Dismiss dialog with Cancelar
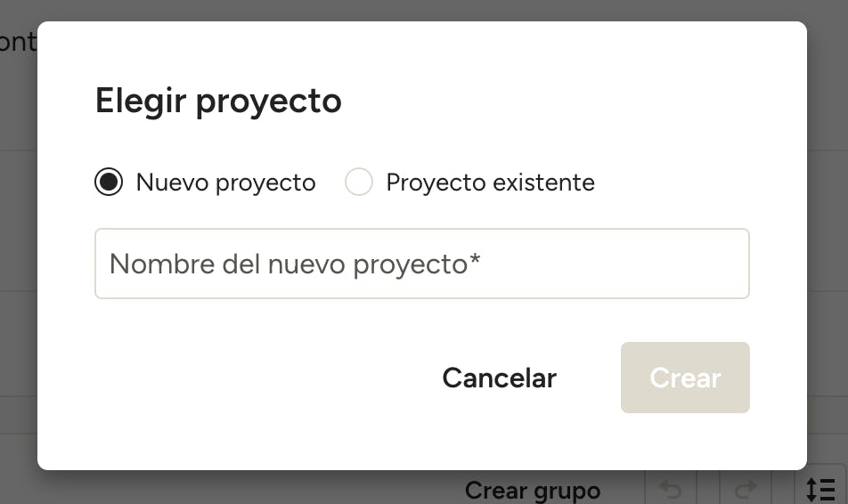The image size is (848, 504). click(x=499, y=378)
